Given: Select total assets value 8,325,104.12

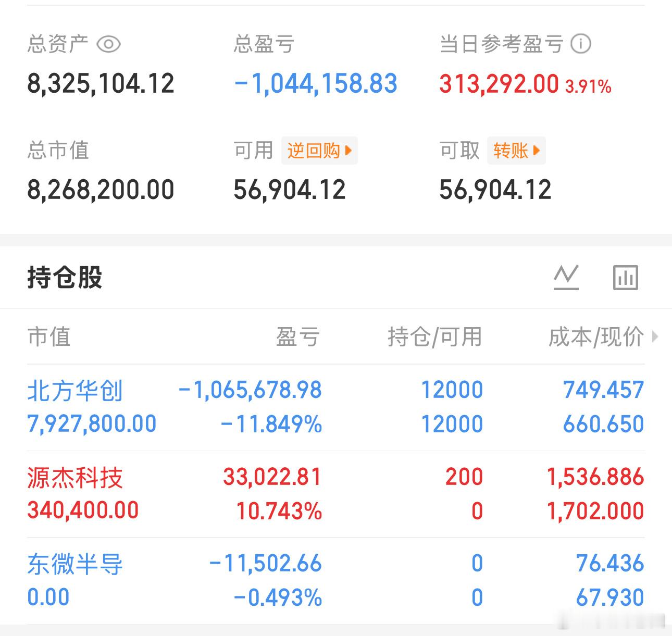Looking at the screenshot, I should 101,83.
